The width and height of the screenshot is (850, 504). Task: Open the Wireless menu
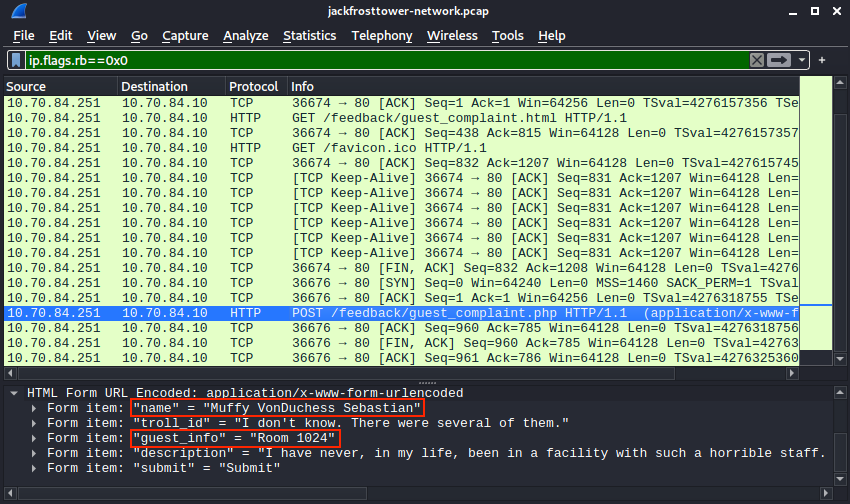(x=452, y=36)
